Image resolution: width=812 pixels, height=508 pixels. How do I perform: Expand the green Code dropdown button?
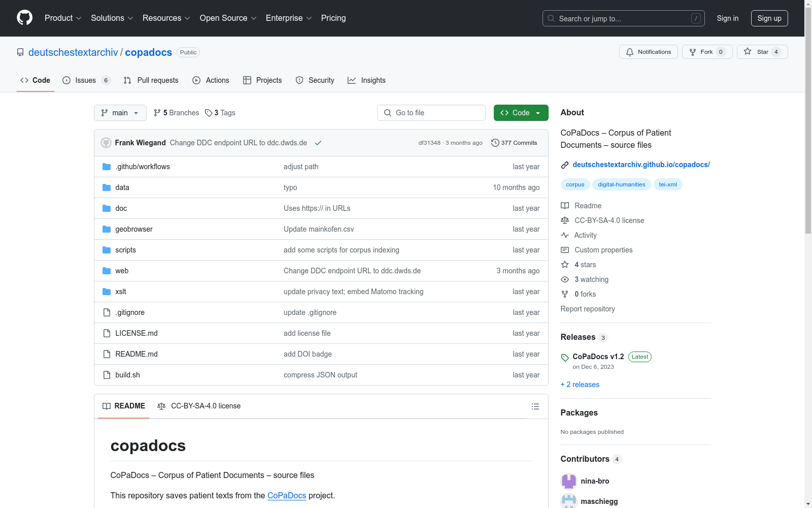521,113
